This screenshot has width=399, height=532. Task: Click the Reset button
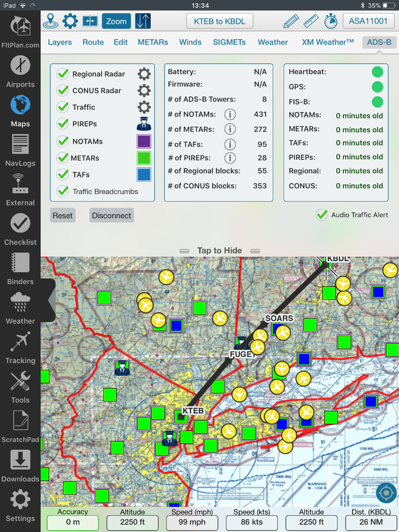click(62, 216)
